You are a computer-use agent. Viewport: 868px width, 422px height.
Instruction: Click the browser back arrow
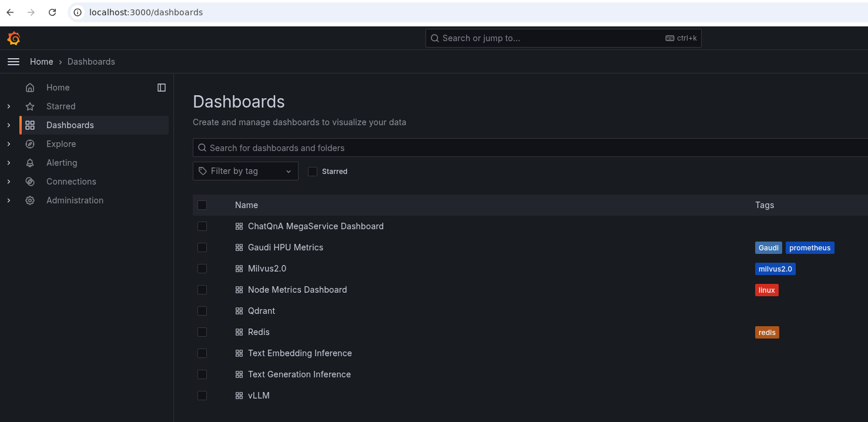(x=10, y=12)
